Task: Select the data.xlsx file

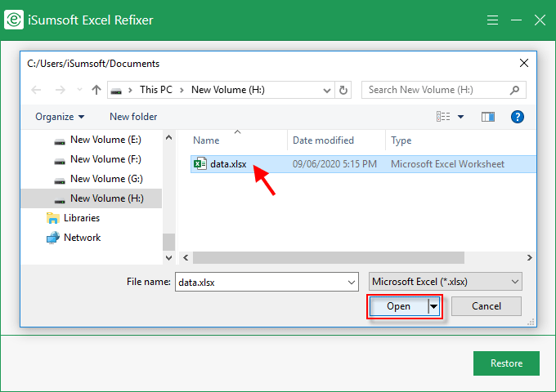Action: pos(227,164)
